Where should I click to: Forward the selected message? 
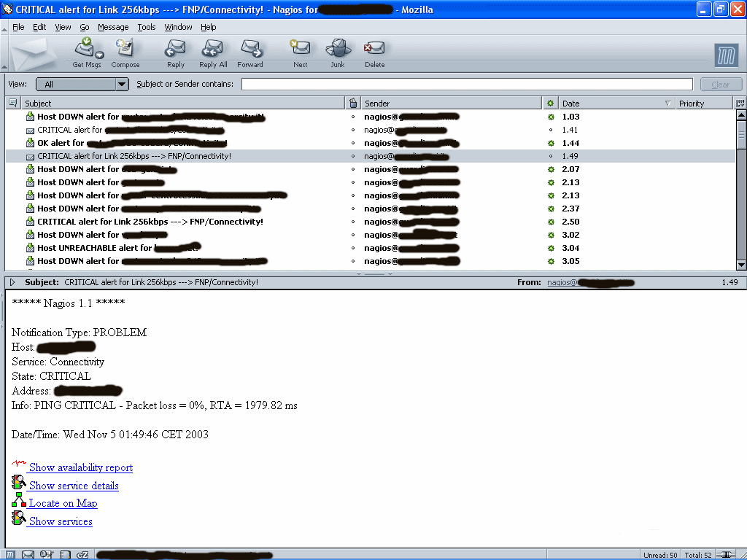pyautogui.click(x=251, y=48)
